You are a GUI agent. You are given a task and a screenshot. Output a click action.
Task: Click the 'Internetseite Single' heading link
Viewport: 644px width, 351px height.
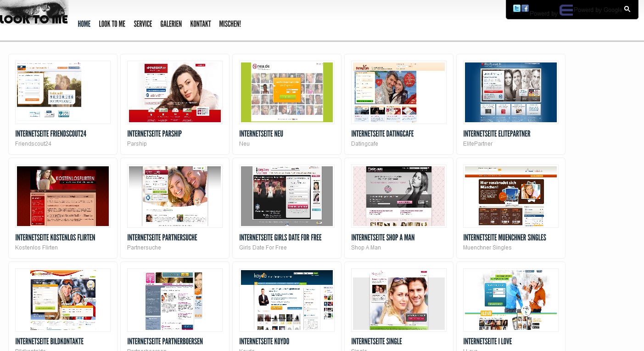pos(376,341)
